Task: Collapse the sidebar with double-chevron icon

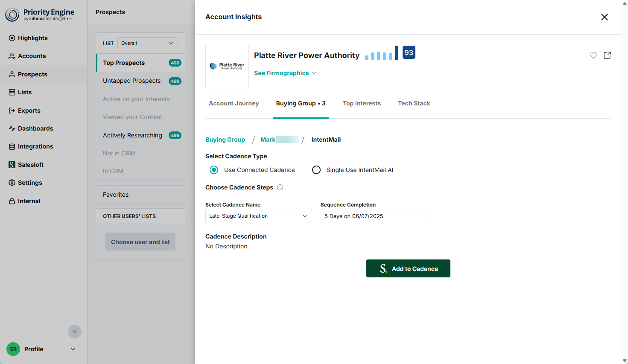Action: point(75,332)
